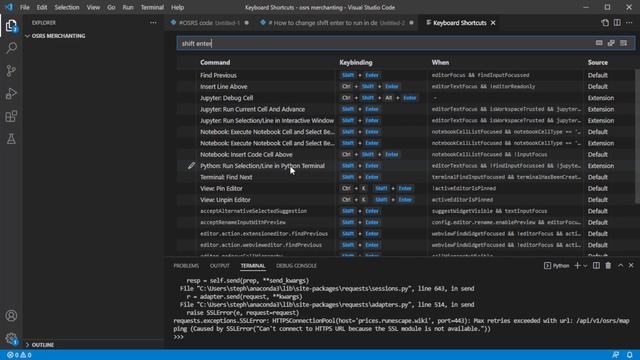The width and height of the screenshot is (640, 360).
Task: Open Run and Debug view icon
Action: pyautogui.click(x=11, y=94)
